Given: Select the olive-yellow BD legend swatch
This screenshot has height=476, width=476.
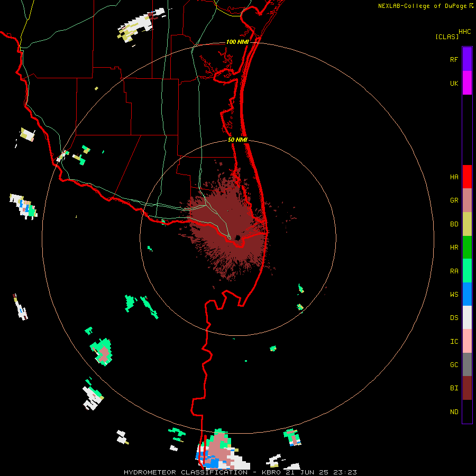Looking at the screenshot, I should (467, 224).
